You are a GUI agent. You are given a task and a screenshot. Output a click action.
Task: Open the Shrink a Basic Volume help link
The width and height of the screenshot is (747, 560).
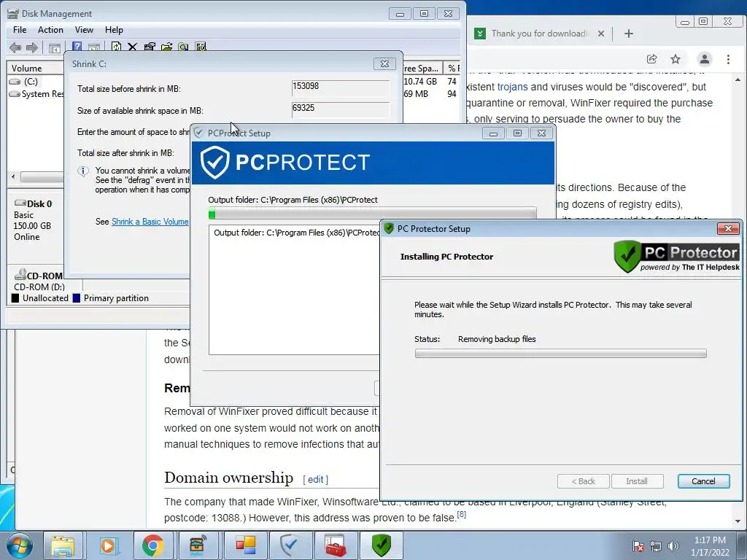(150, 222)
